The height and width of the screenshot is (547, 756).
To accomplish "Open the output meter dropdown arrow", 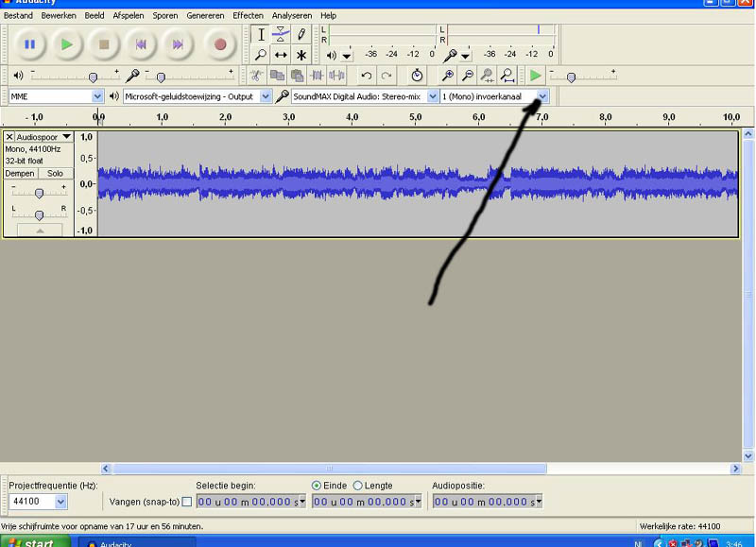I will 347,57.
